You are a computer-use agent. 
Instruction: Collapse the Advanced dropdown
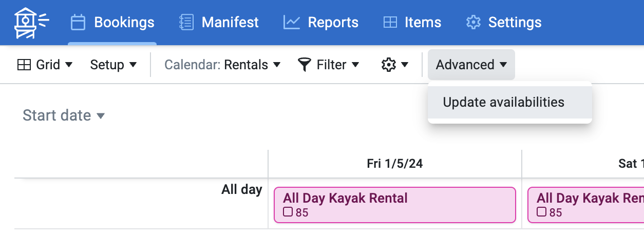[x=471, y=65]
